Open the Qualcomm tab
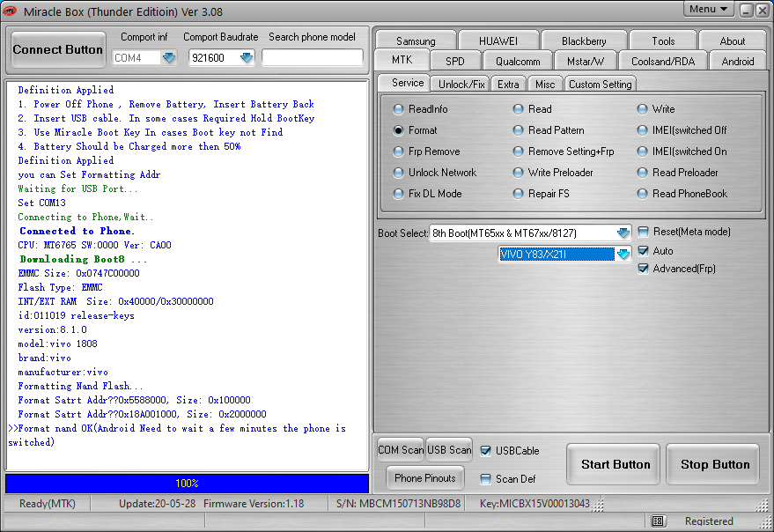 click(517, 62)
